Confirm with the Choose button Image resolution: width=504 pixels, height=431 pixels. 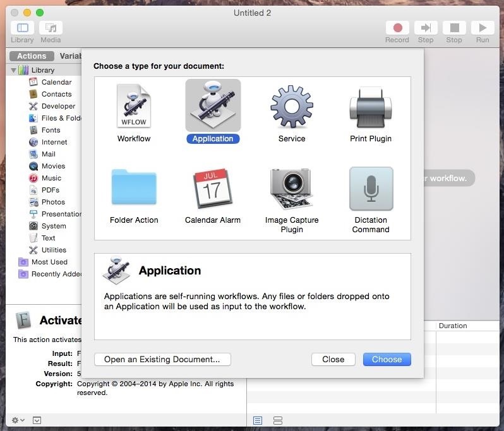(387, 360)
